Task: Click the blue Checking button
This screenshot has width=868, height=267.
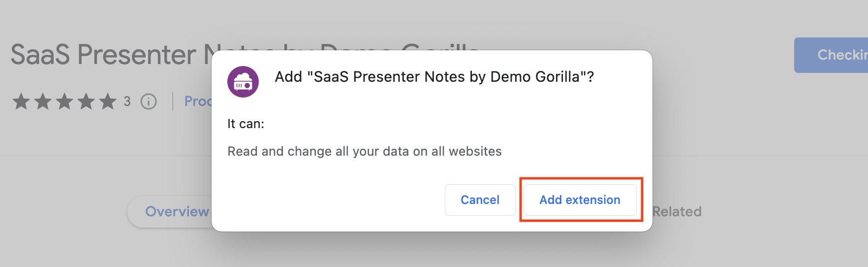Action: (x=837, y=55)
